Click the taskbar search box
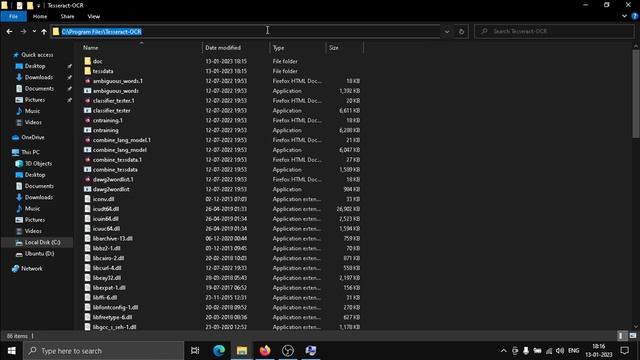The width and height of the screenshot is (640, 360). (x=103, y=351)
